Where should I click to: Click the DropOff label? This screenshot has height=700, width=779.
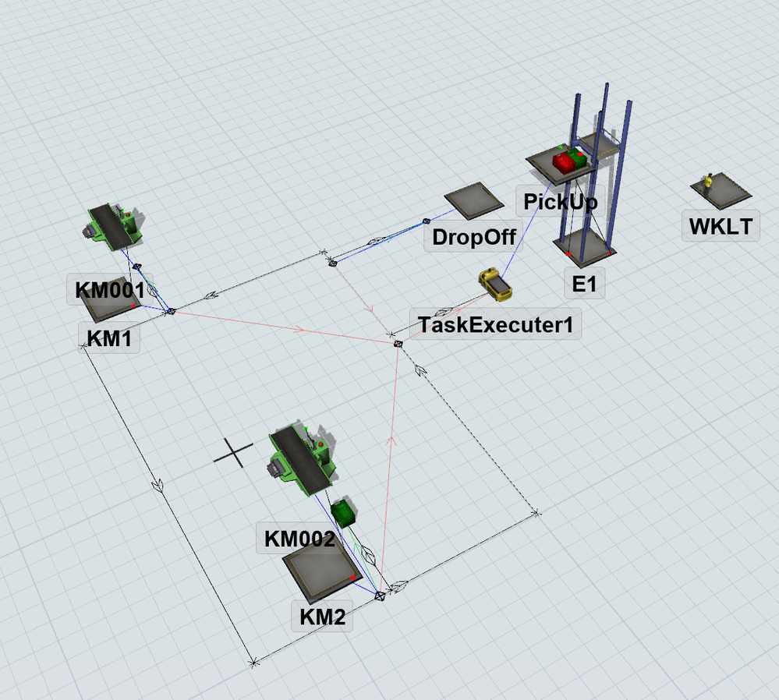pos(473,236)
